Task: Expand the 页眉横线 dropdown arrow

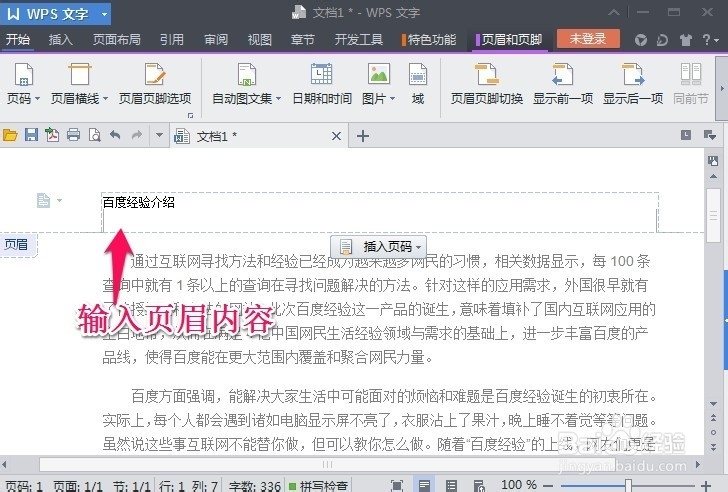Action: click(105, 99)
